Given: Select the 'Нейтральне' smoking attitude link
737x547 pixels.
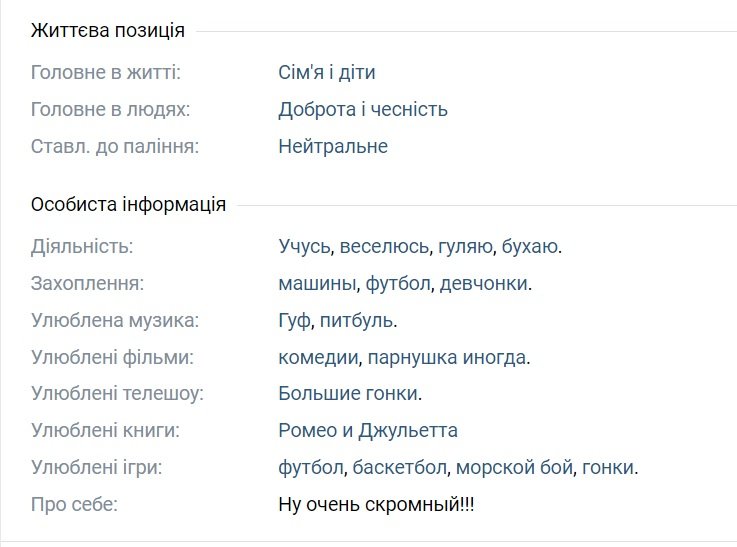Looking at the screenshot, I should click(333, 146).
